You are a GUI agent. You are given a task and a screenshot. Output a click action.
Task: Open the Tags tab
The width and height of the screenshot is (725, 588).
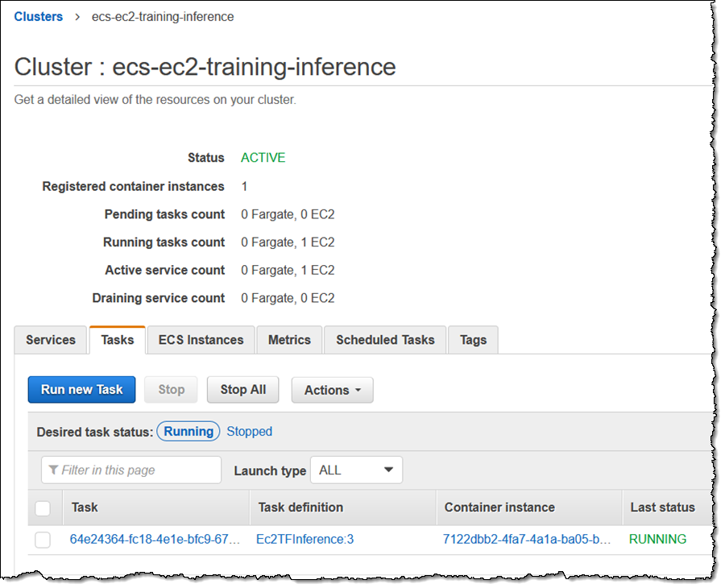(x=473, y=340)
